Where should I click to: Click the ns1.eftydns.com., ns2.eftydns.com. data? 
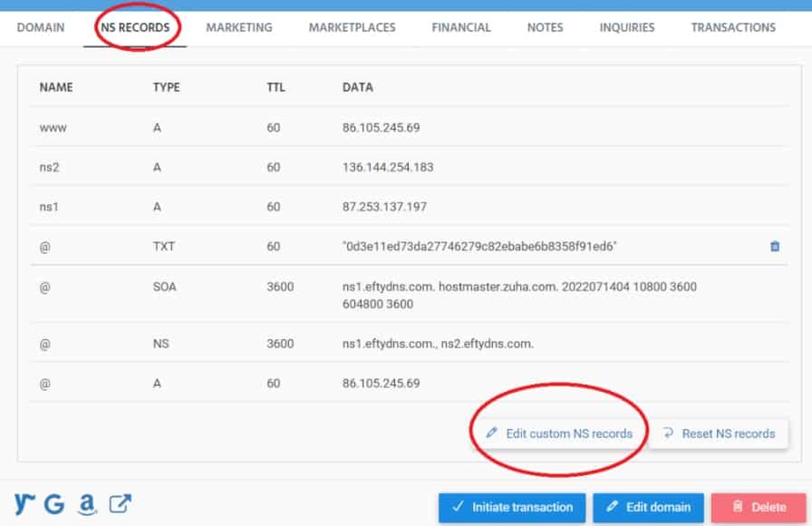pos(438,344)
